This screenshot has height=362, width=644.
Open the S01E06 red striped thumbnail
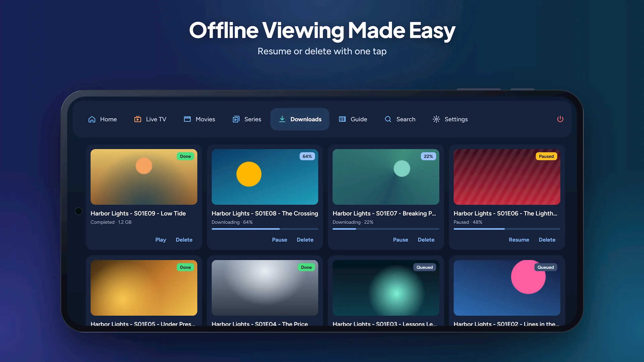click(x=507, y=177)
